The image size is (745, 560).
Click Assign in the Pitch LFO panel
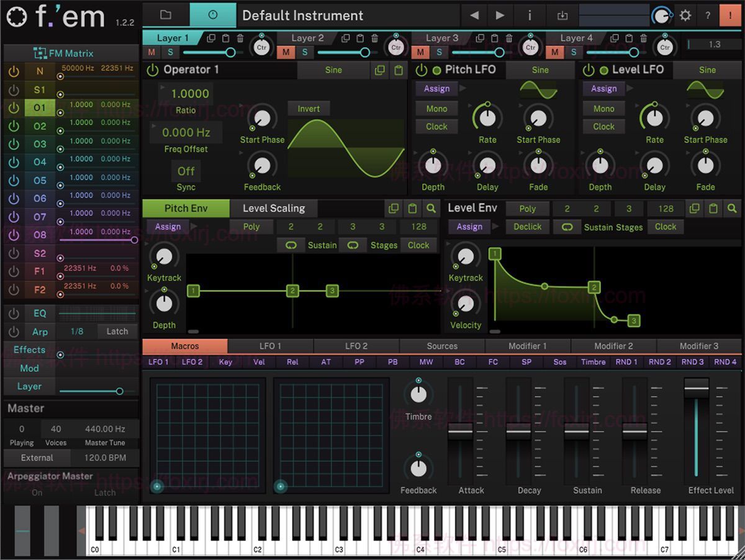[436, 88]
